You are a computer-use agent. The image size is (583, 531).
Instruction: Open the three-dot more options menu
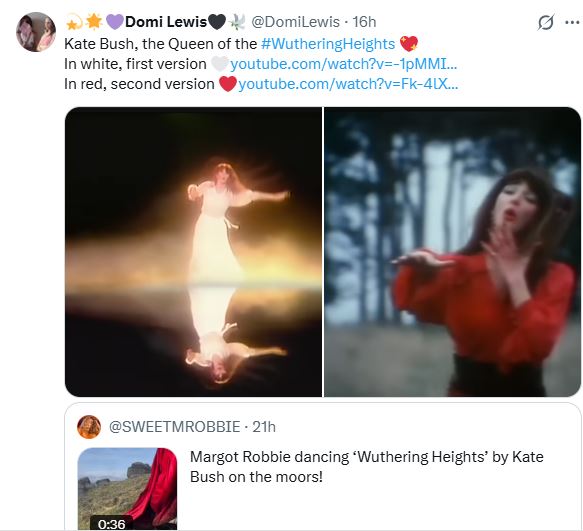tap(572, 22)
